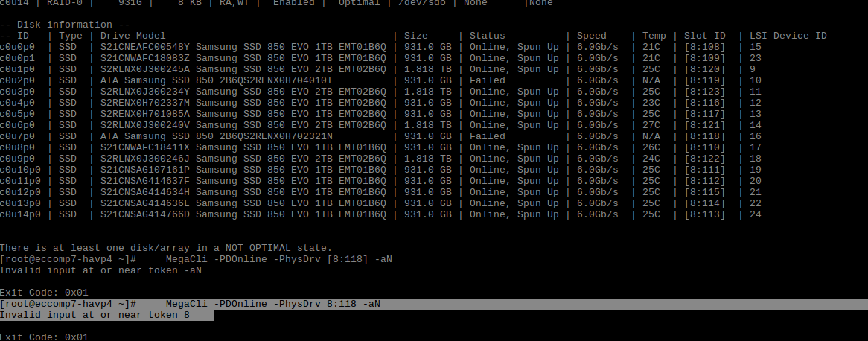Click the LSI Device ID column header
Image resolution: width=868 pixels, height=341 pixels.
pos(788,36)
